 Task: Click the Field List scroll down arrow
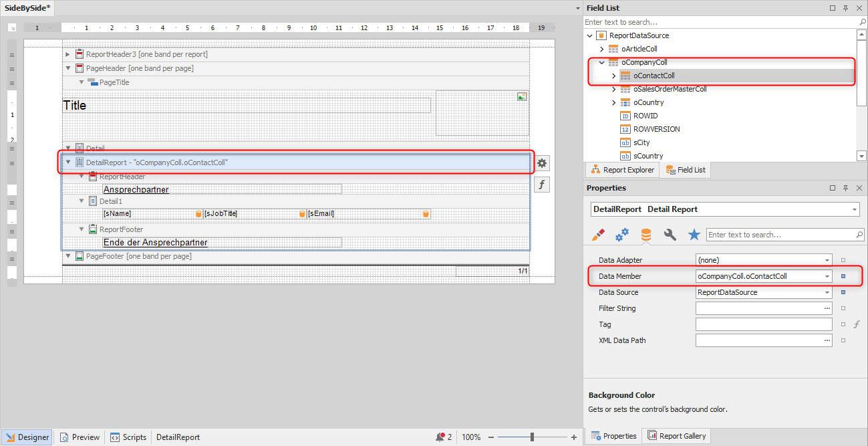862,156
